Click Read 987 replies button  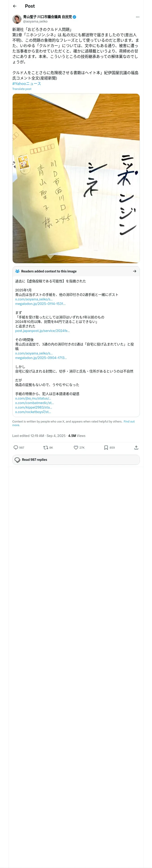point(76,460)
